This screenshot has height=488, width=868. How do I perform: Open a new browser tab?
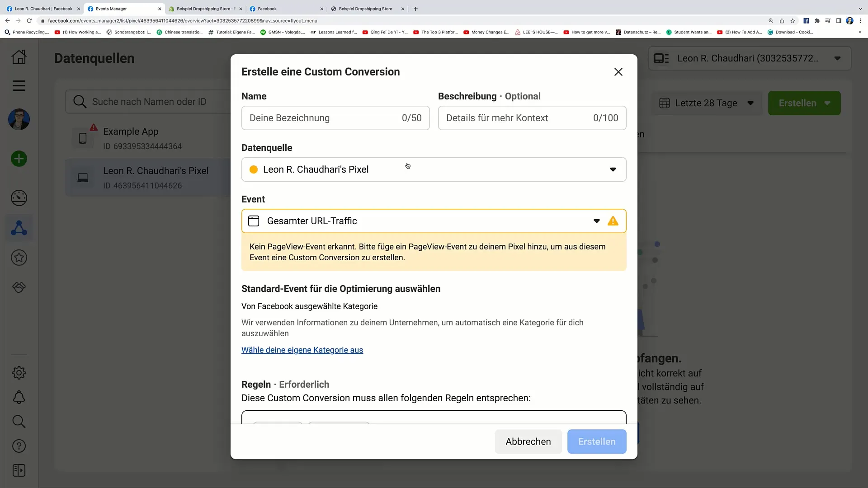pyautogui.click(x=416, y=9)
